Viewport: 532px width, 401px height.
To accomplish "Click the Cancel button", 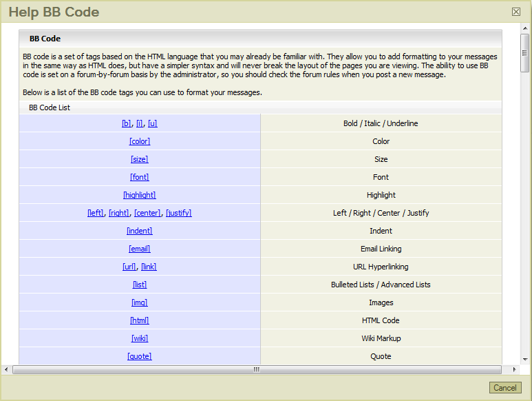I will 504,388.
